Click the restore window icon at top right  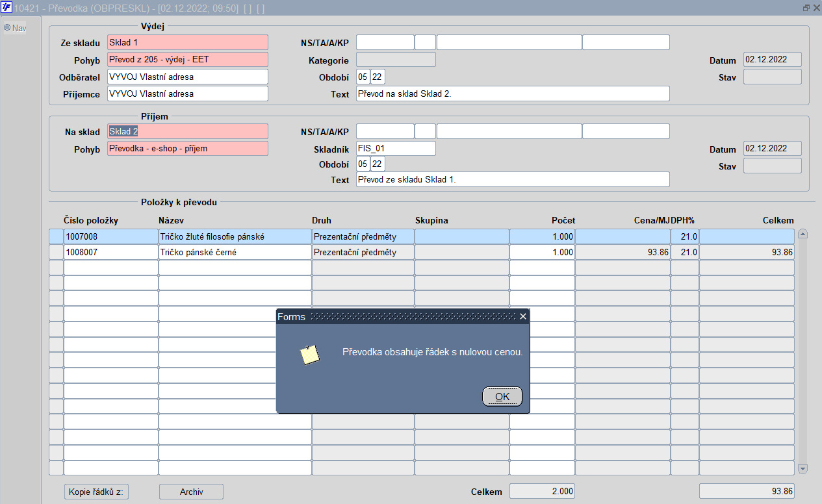point(806,8)
